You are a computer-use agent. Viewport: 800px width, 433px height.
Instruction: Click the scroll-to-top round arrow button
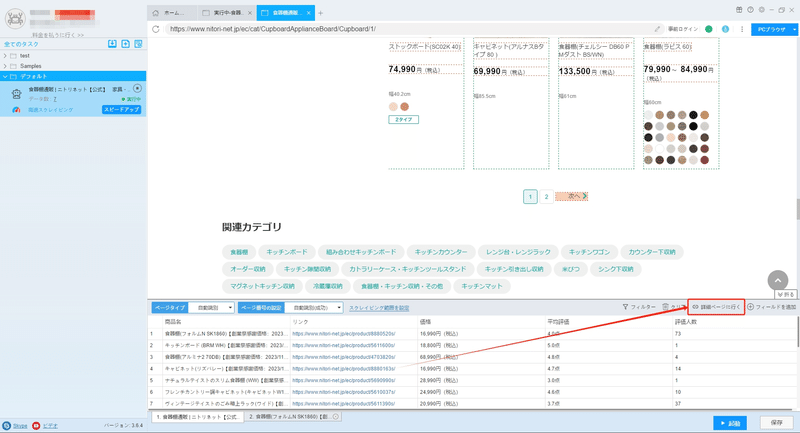(x=778, y=280)
